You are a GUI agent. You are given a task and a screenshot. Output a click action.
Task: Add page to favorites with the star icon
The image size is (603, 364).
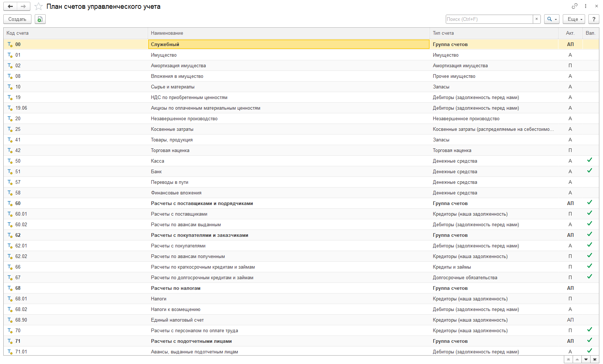tap(39, 7)
